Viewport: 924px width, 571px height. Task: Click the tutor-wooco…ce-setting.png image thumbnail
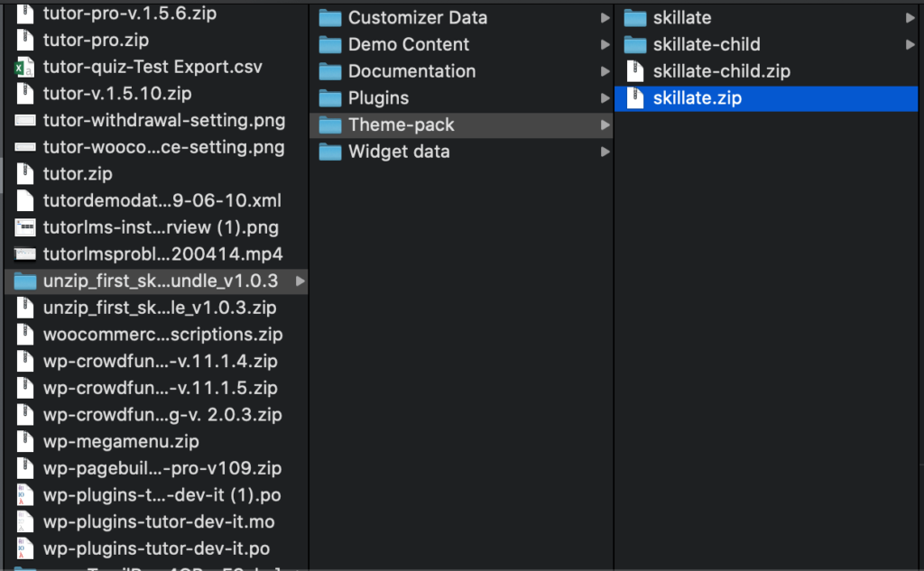(x=24, y=147)
